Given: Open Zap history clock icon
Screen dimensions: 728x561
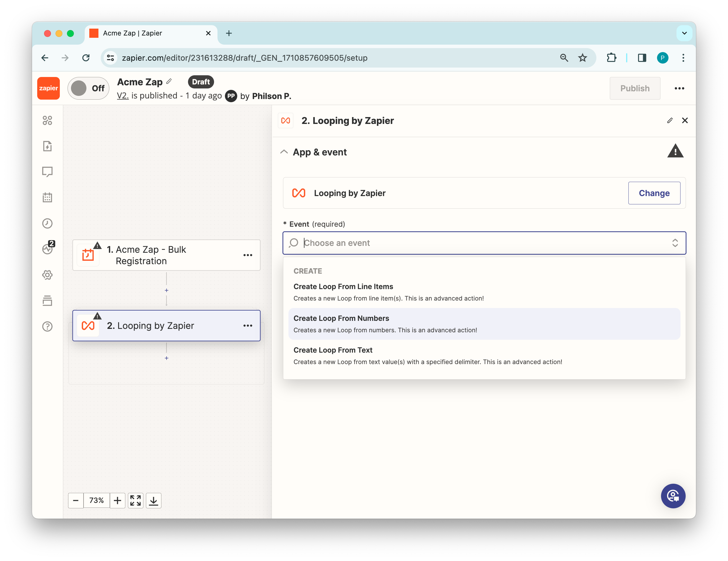Looking at the screenshot, I should 47,223.
